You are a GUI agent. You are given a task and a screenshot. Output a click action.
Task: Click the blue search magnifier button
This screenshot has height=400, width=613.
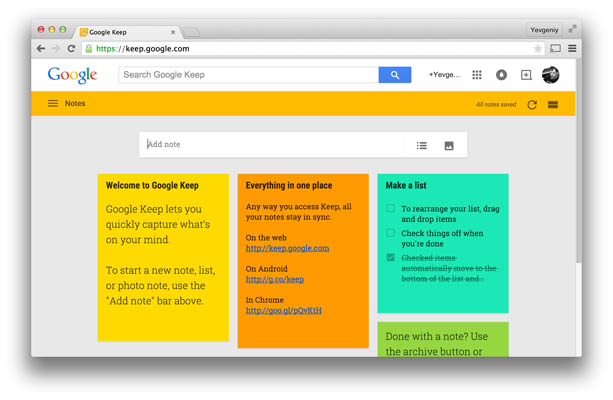395,75
